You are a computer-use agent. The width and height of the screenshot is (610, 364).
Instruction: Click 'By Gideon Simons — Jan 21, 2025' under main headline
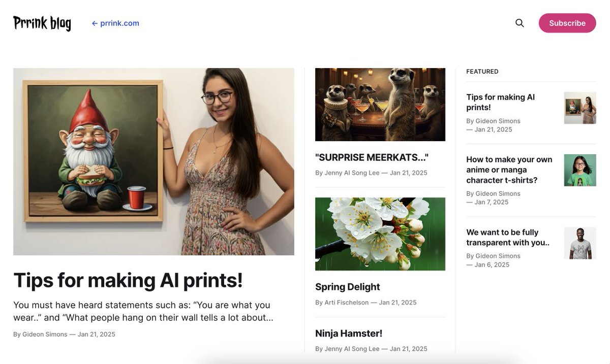point(64,334)
